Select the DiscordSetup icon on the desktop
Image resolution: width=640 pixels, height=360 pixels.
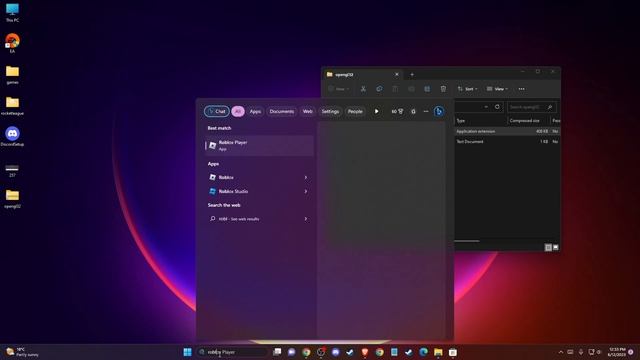(12, 137)
